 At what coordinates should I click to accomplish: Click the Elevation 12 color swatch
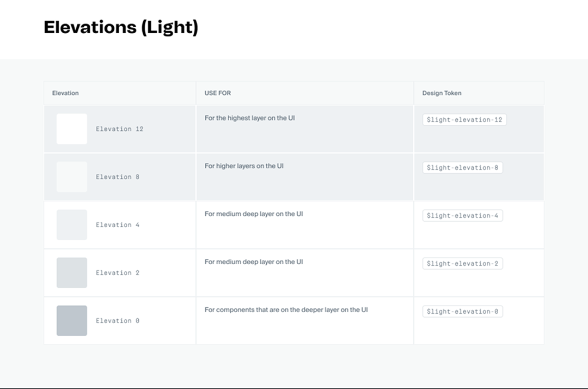click(72, 129)
